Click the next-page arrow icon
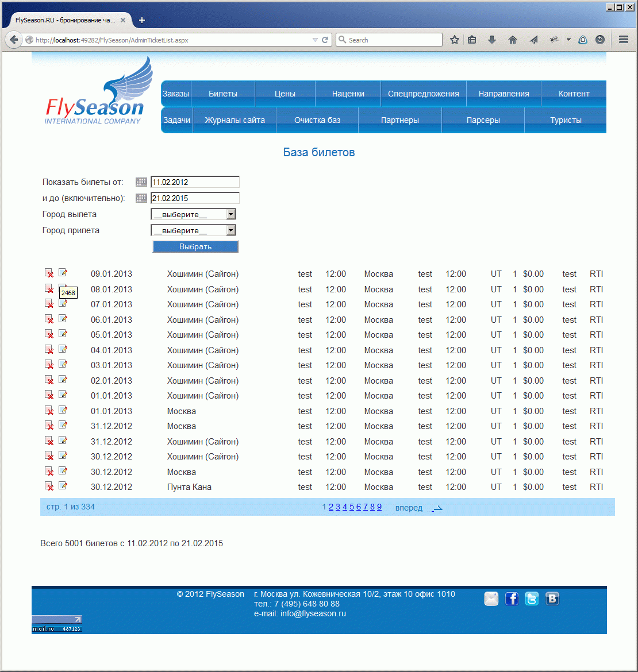This screenshot has width=638, height=672. point(437,508)
